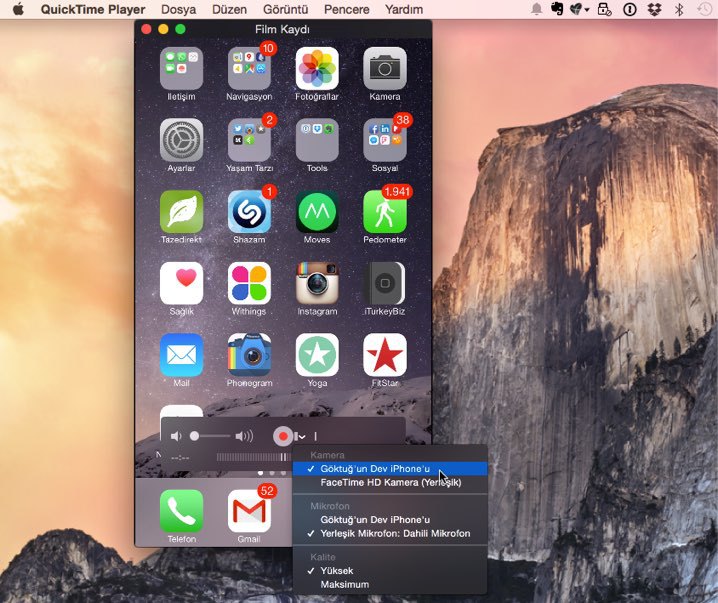
Task: Open the Kamera app icon
Action: coord(385,68)
